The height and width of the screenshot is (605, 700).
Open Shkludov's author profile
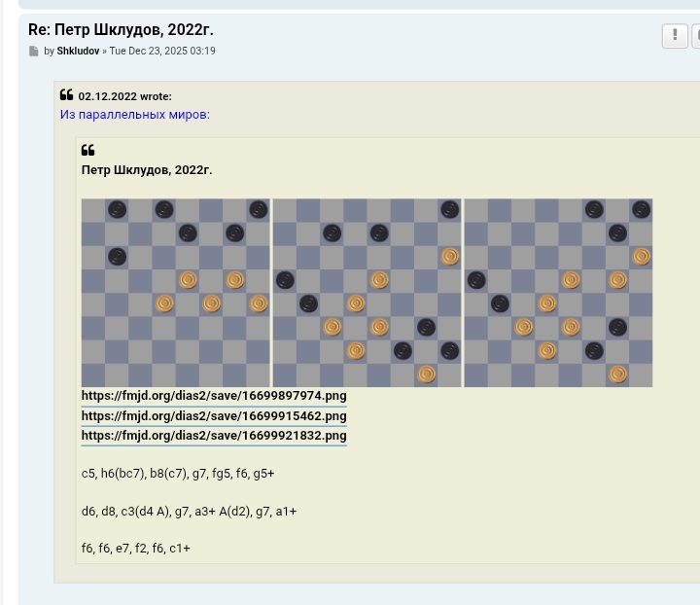(x=78, y=52)
